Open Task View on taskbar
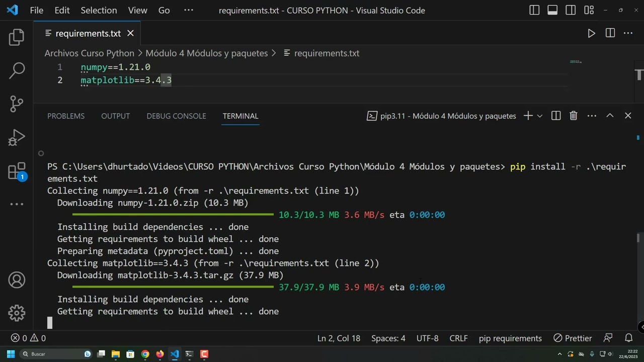The image size is (644, 362). (101, 354)
